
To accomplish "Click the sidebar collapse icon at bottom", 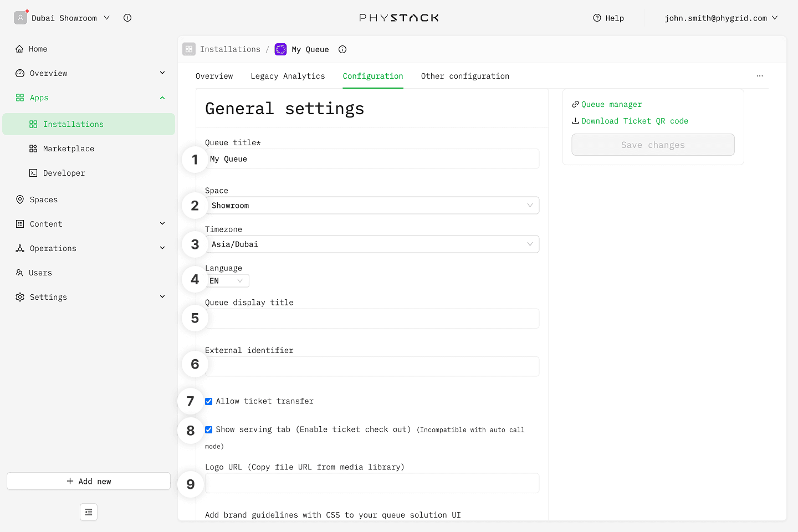I will pyautogui.click(x=89, y=512).
